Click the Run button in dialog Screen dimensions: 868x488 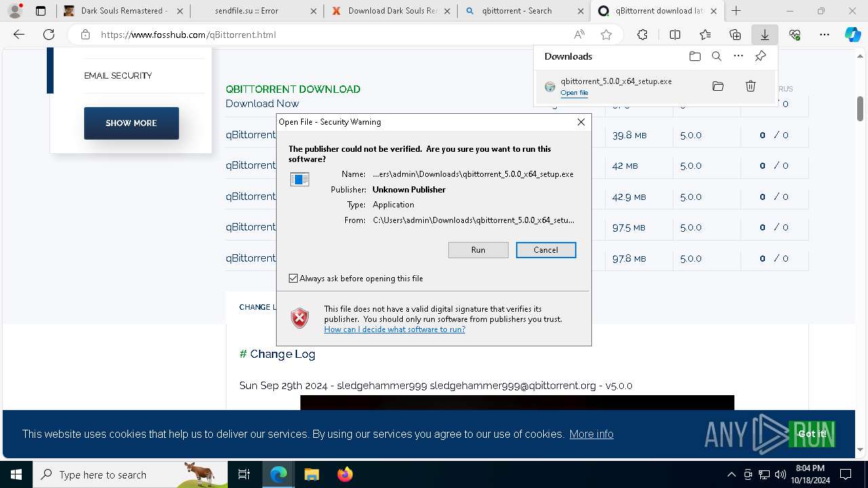[478, 250]
